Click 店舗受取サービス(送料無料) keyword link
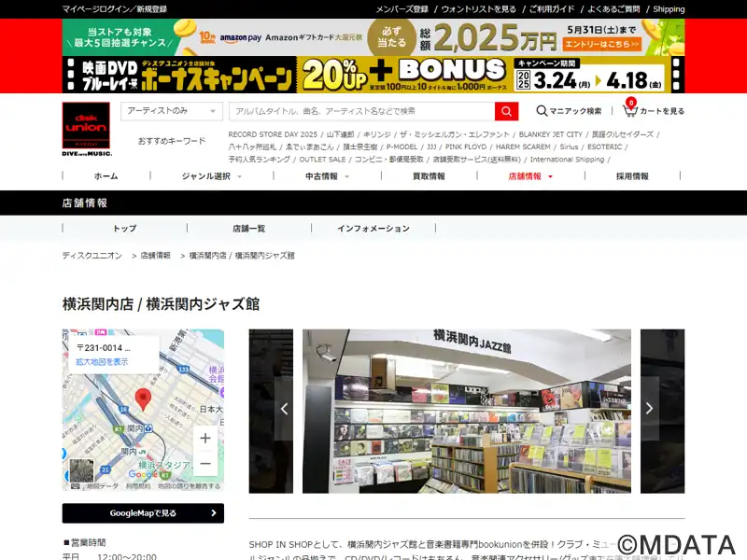This screenshot has width=747, height=560. 477,159
